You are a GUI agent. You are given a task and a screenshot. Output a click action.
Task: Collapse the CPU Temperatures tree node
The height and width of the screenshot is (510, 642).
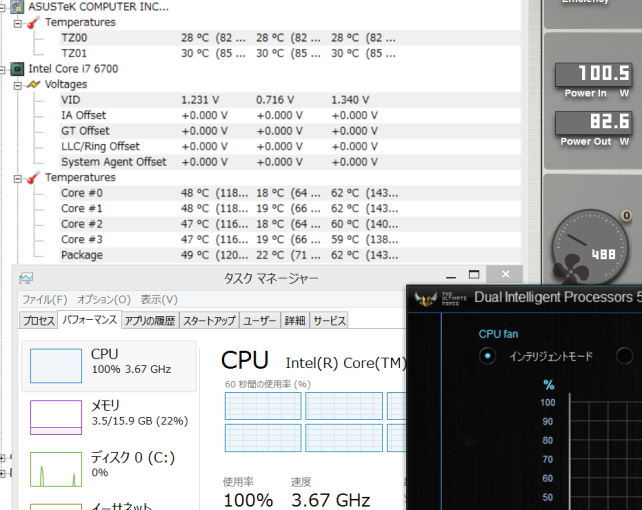coord(18,179)
